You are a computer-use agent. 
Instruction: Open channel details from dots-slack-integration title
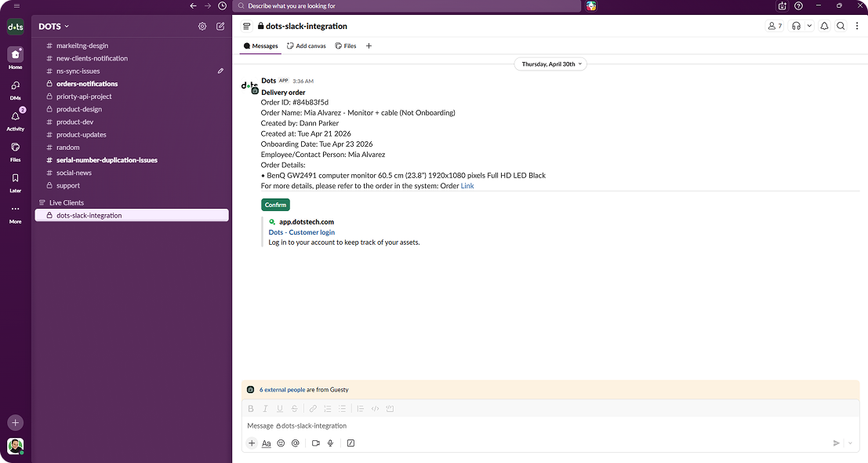click(x=303, y=26)
